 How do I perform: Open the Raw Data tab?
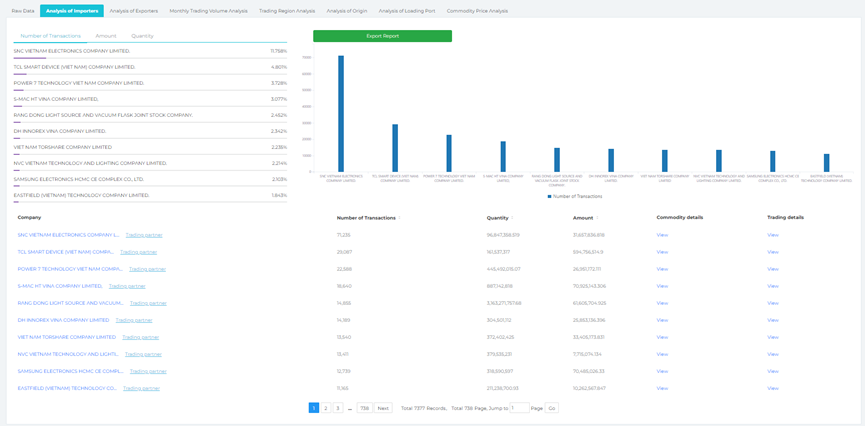coord(22,11)
